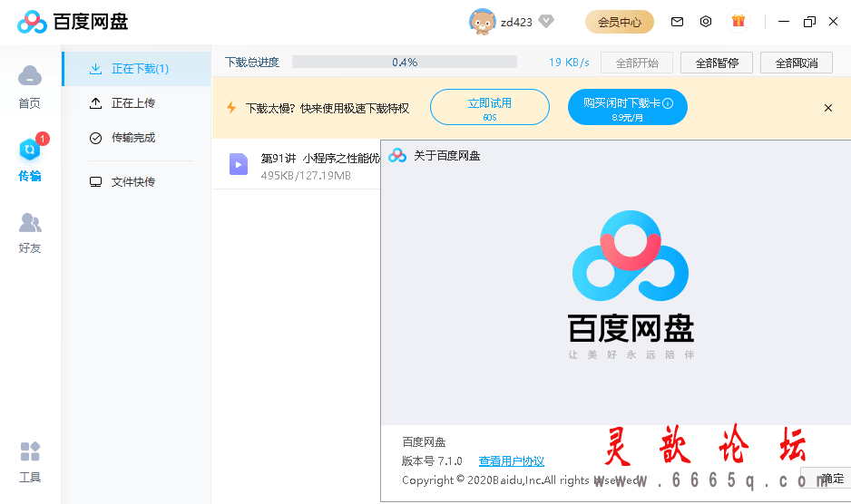Click the 全部开始 button
This screenshot has width=851, height=504.
tap(637, 63)
